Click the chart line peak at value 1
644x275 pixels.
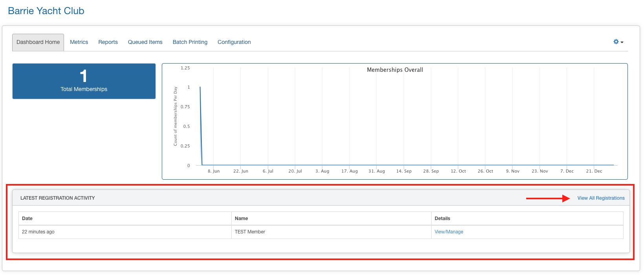coord(200,87)
